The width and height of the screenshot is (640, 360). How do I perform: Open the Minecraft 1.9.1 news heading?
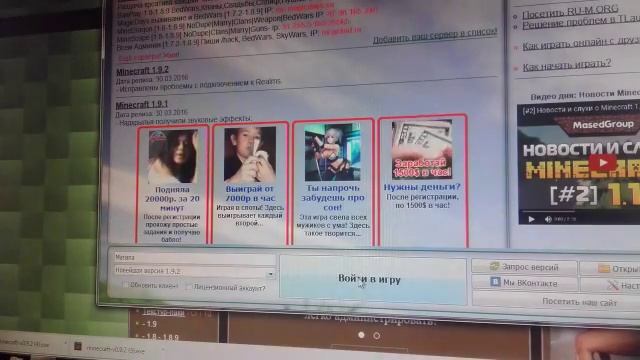[142, 105]
